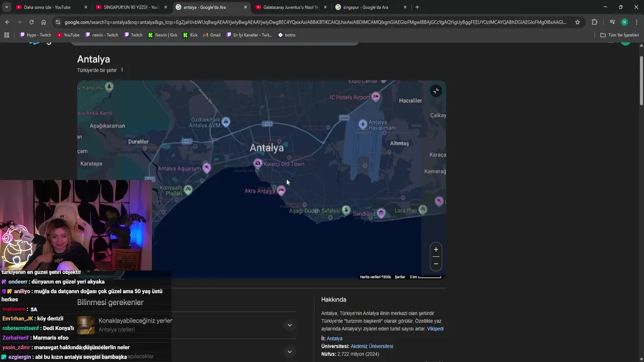Go to browser home page

click(x=43, y=22)
